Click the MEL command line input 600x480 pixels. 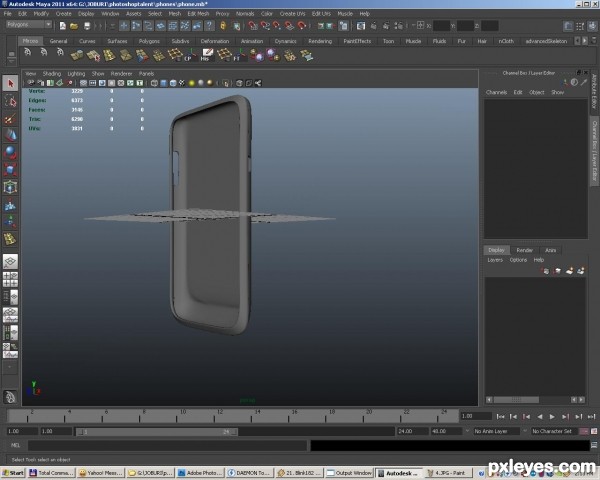(x=167, y=445)
